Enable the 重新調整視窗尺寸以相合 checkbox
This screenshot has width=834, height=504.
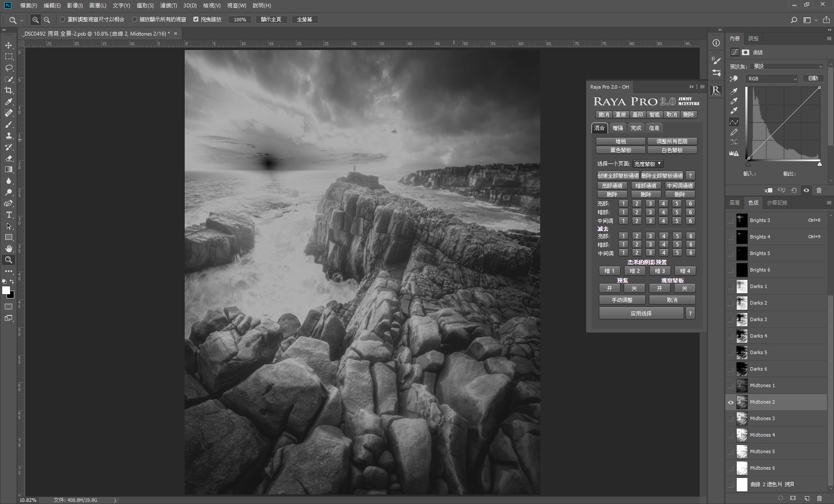(63, 19)
